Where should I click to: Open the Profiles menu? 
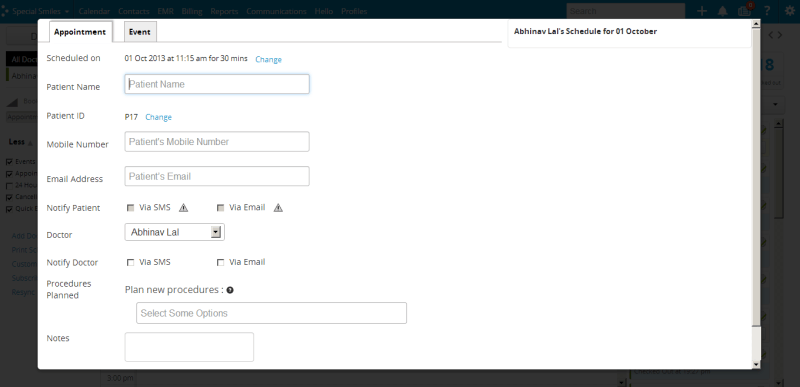[354, 11]
